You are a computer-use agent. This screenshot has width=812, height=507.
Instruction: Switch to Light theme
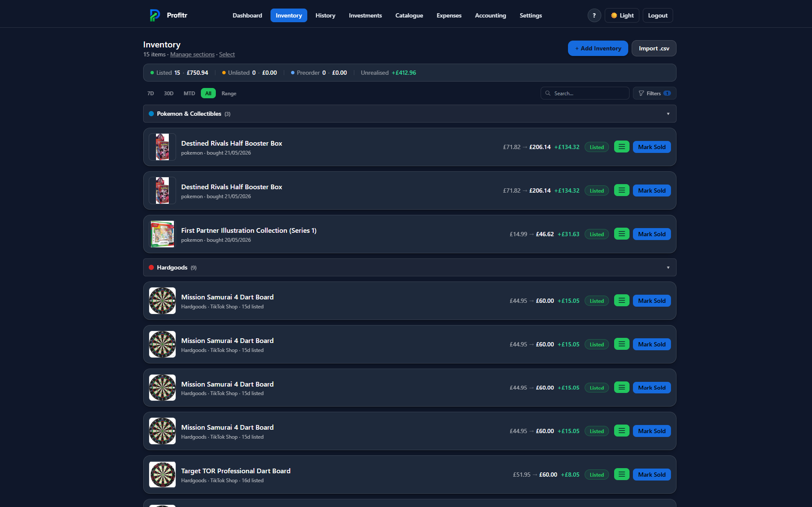pos(622,15)
